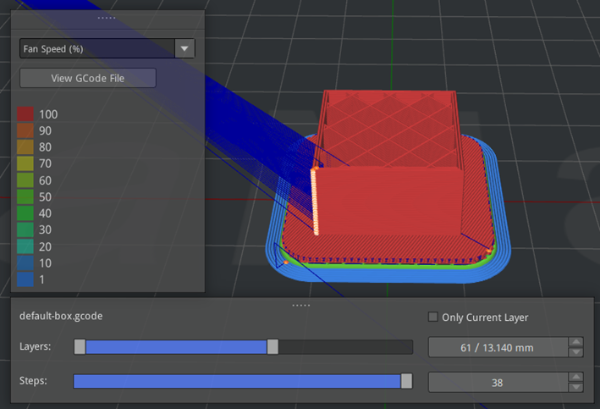Image resolution: width=600 pixels, height=409 pixels.
Task: Enable the Only Current Layer checkbox
Action: pos(433,317)
